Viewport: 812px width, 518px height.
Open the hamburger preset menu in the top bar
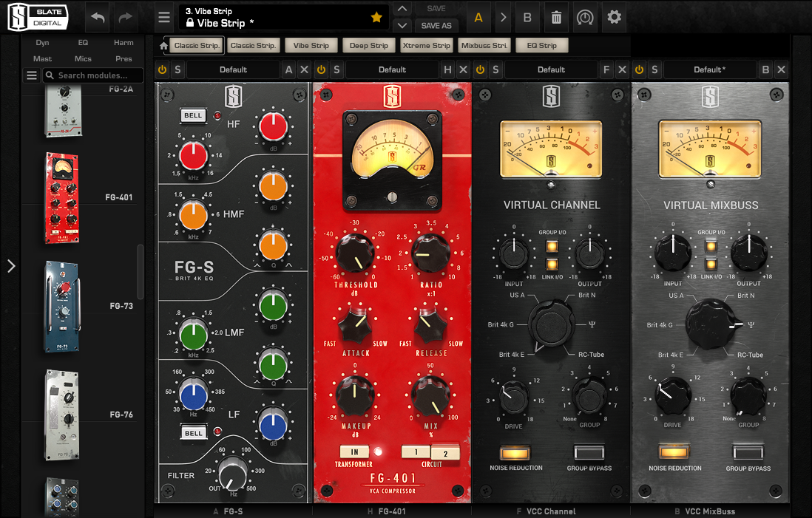point(164,17)
